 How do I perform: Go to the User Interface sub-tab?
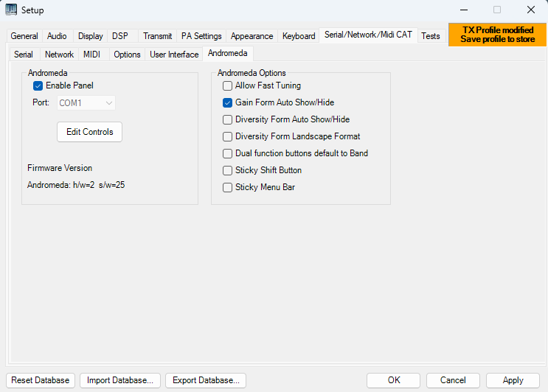click(174, 55)
